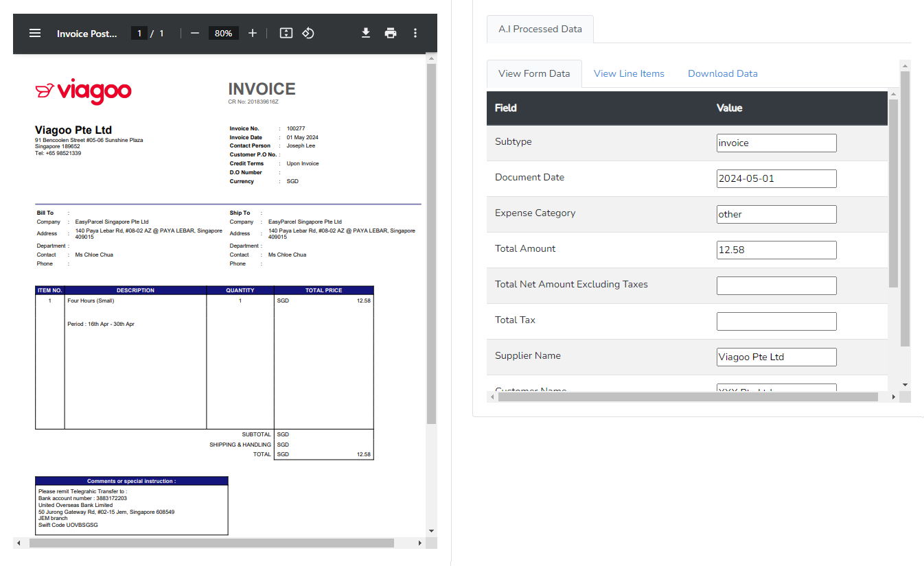Click the fit to page icon

pos(286,33)
